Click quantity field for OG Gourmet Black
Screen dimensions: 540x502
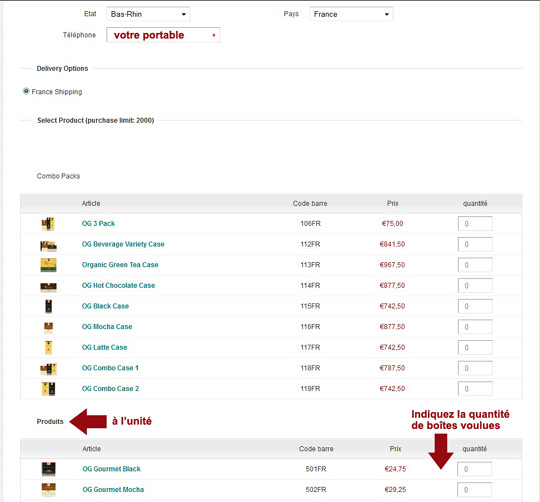[x=474, y=469]
